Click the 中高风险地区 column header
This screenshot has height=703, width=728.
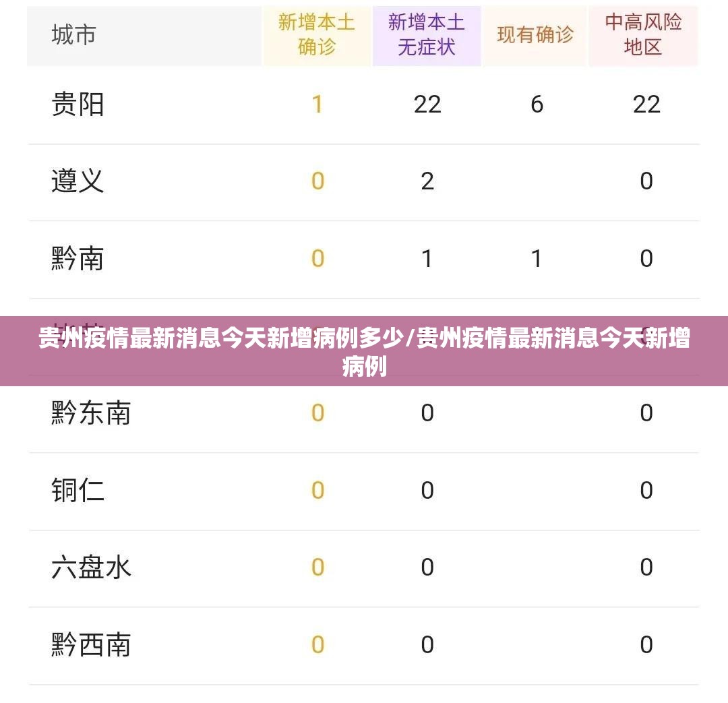pos(643,35)
